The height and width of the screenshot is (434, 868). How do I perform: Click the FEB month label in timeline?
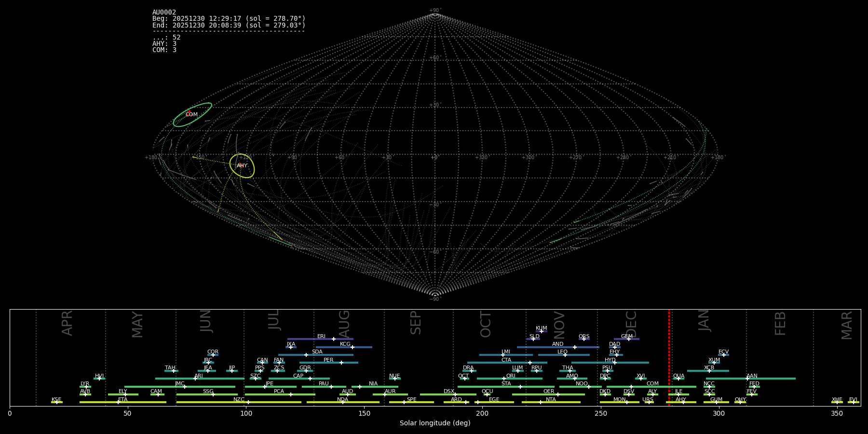[780, 323]
